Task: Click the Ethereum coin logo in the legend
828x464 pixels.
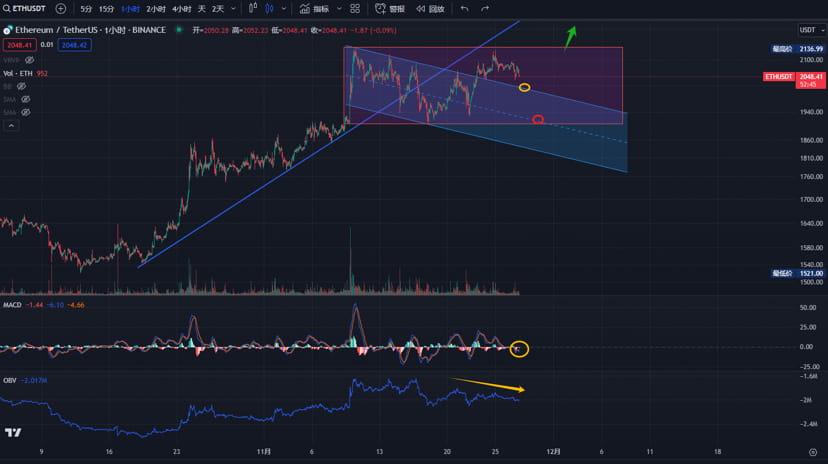Action: (x=7, y=30)
